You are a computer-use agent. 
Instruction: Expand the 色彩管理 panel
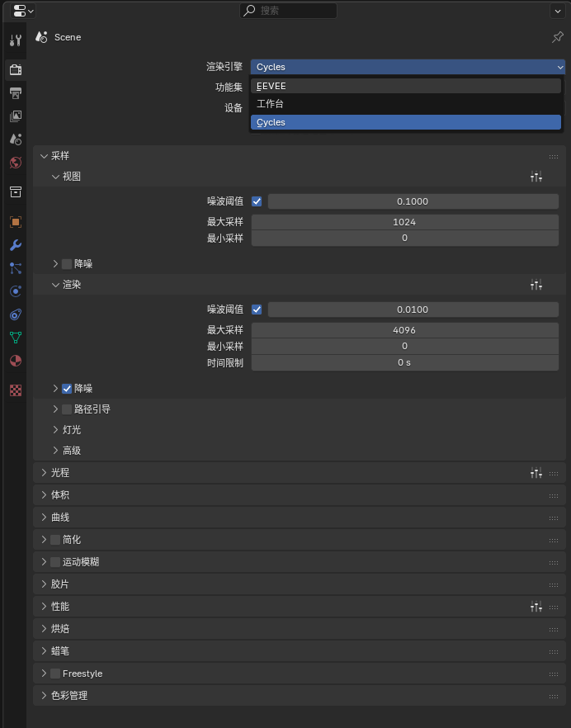[69, 696]
